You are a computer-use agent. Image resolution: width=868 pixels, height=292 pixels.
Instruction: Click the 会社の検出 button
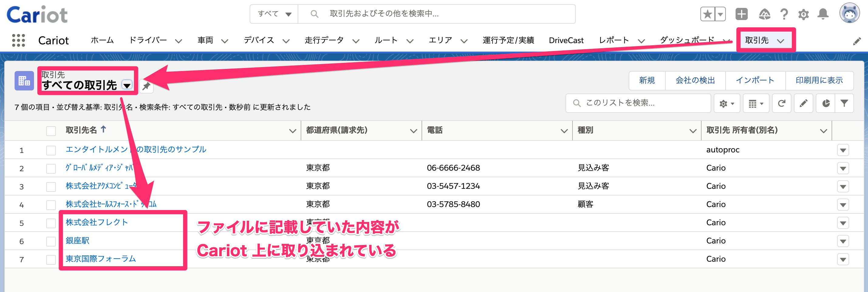(695, 80)
